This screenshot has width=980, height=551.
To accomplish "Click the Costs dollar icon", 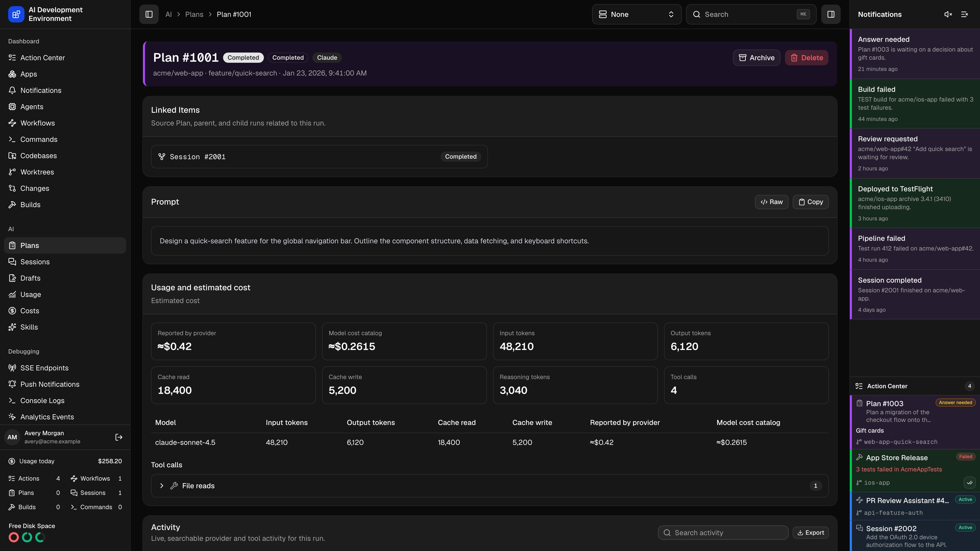I will [12, 311].
